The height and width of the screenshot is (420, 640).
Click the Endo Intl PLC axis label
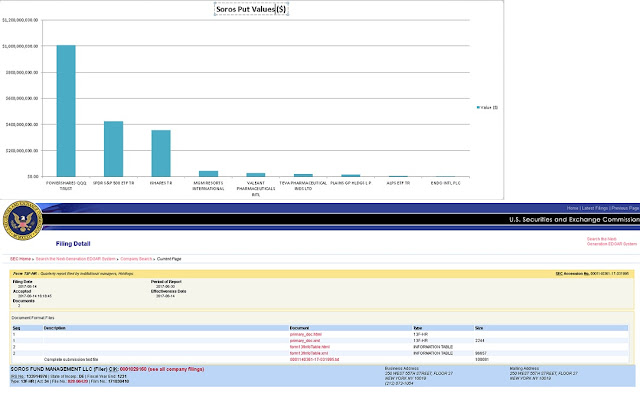446,183
